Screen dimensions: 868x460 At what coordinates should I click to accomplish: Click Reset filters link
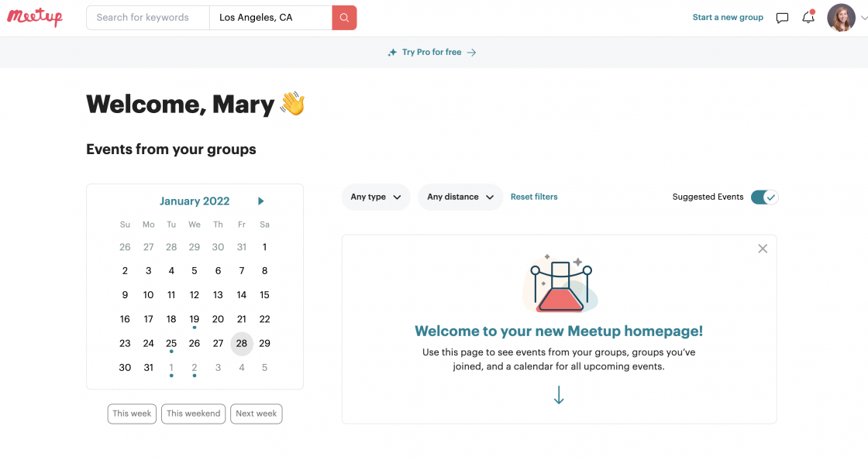(x=534, y=197)
